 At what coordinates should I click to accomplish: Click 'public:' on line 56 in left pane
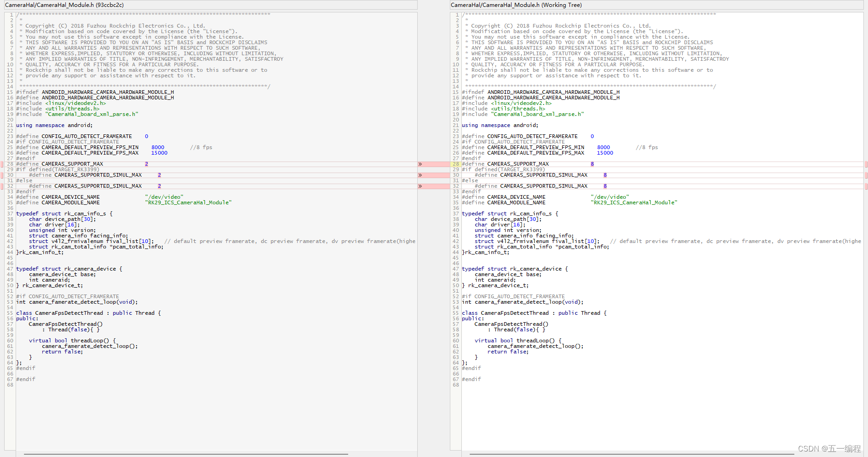pos(27,319)
